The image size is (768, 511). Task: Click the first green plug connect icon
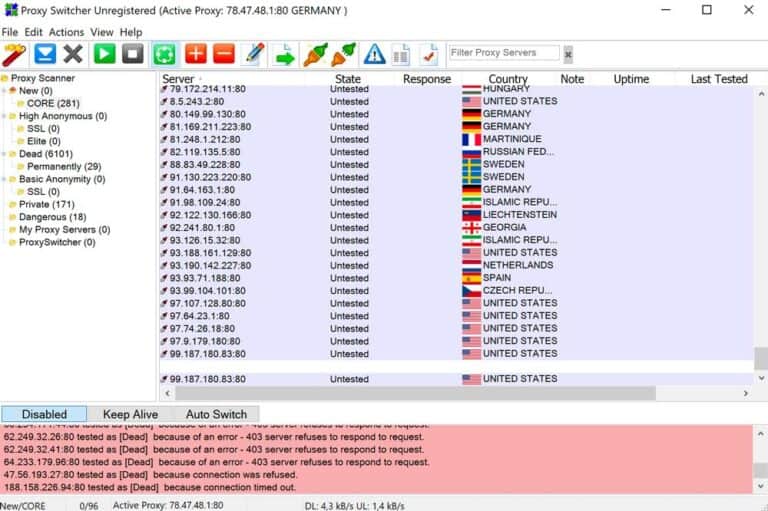point(314,54)
